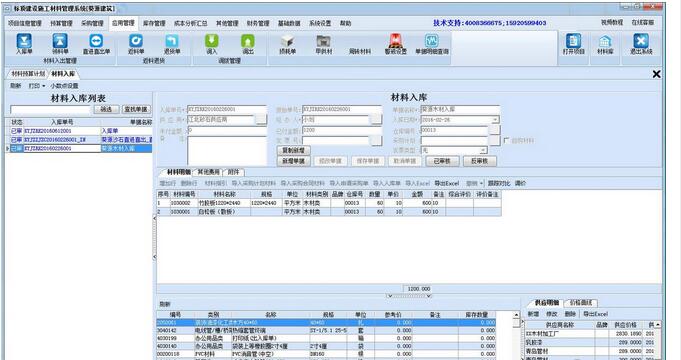The image size is (681, 360).
Task: Close the current tab with black X
Action: (656, 74)
